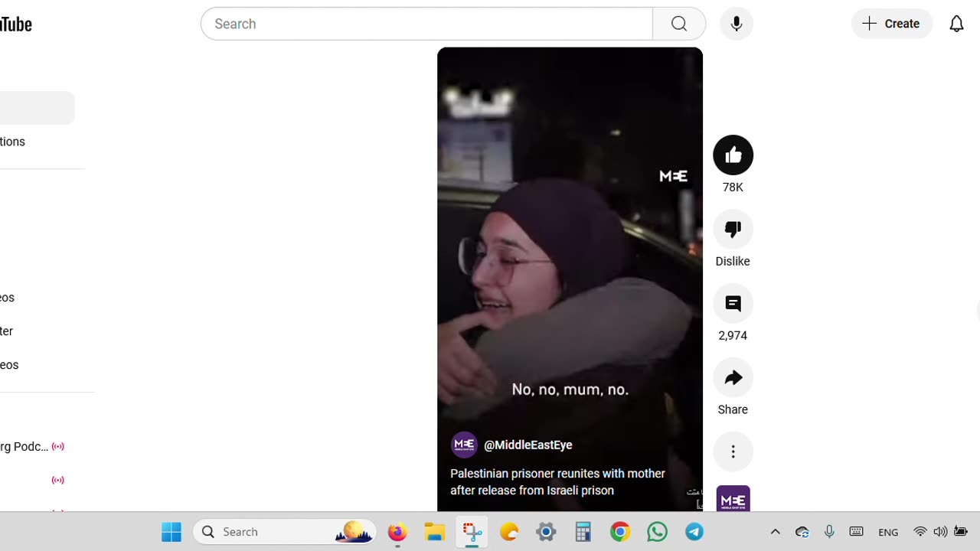
Task: Open WhatsApp from the taskbar
Action: pos(658,532)
